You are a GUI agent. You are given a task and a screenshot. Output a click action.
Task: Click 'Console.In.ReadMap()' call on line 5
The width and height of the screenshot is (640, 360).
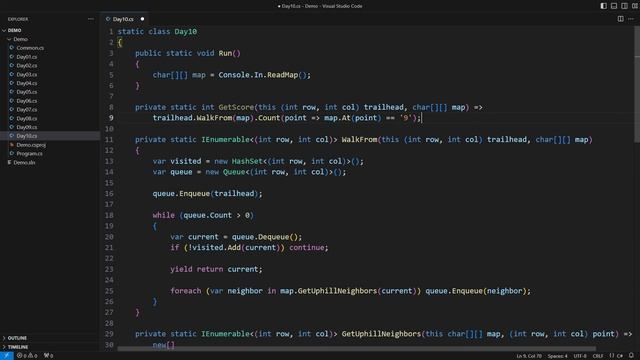(x=263, y=75)
